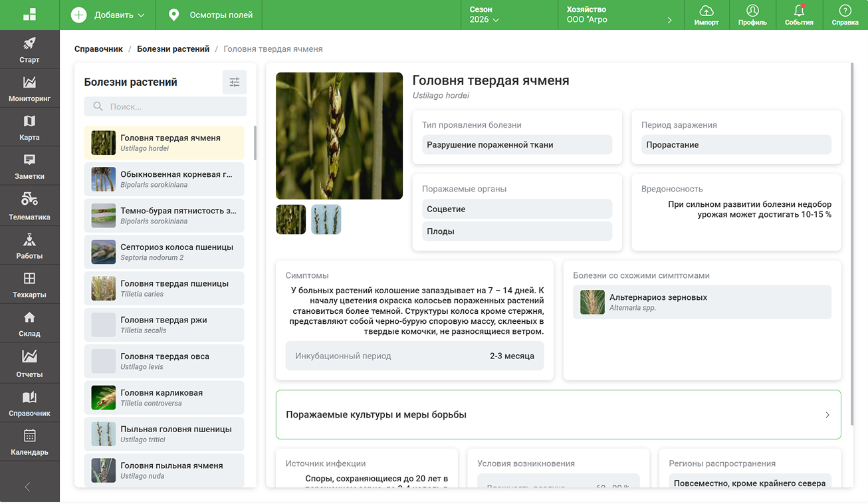Open the Профиль user profile
The width and height of the screenshot is (868, 504).
click(x=752, y=15)
